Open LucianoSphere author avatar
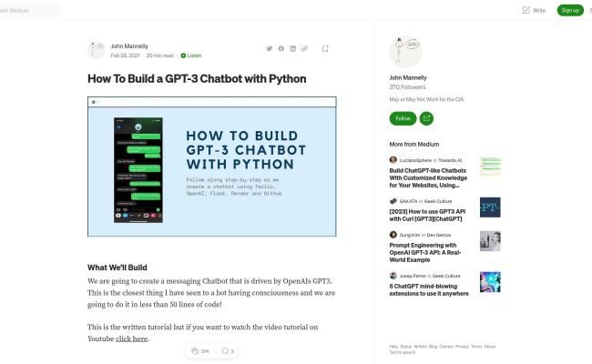The height and width of the screenshot is (364, 592). (393, 160)
